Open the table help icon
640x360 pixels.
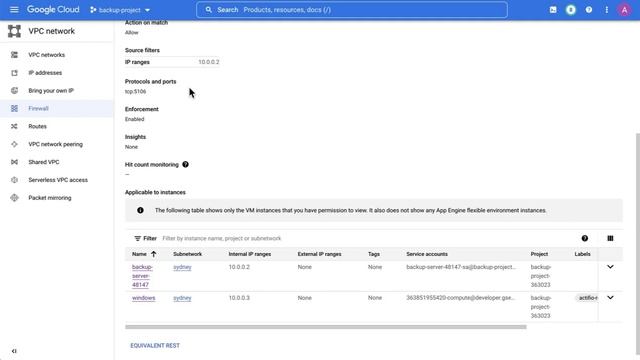pos(585,238)
